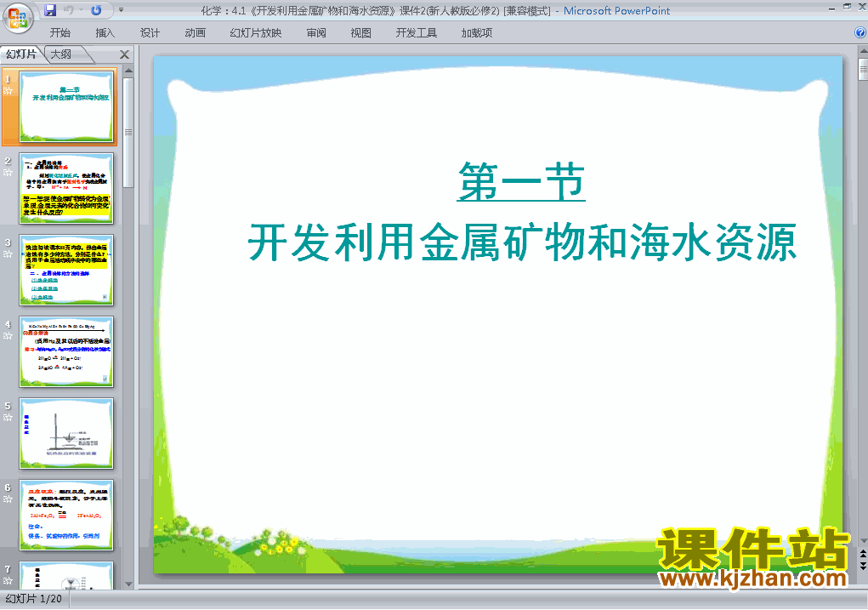Click the status bar text 幻灯片 1/20
The height and width of the screenshot is (610, 868).
coord(34,598)
